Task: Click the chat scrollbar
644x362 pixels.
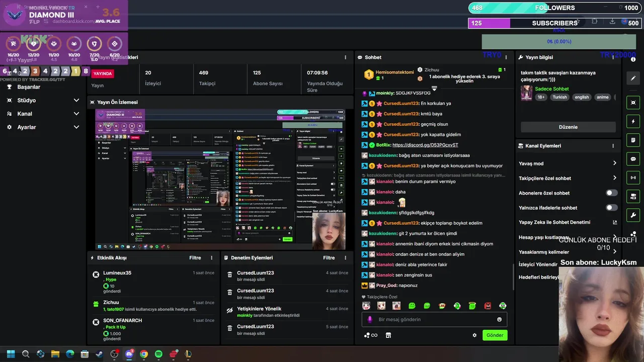Action: pyautogui.click(x=513, y=277)
